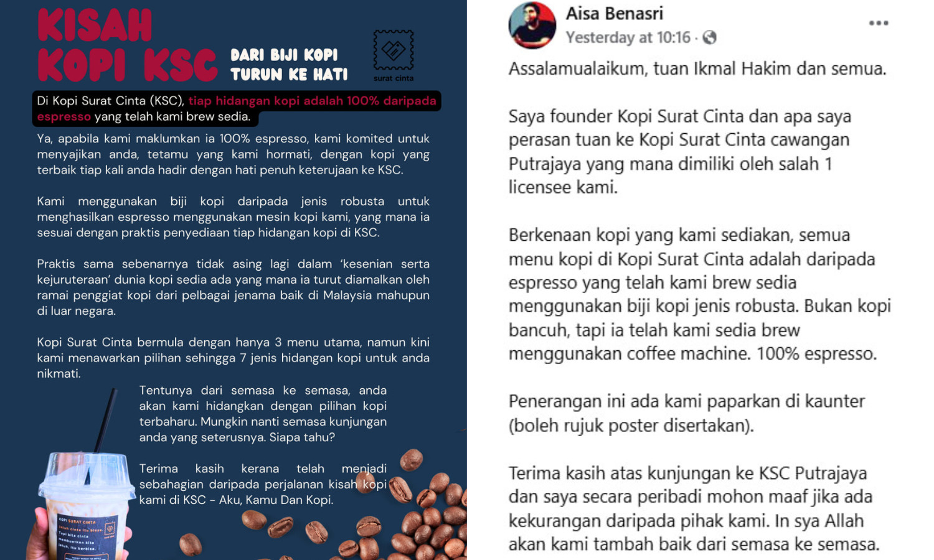
Task: Click the 'Kisah Kopi KSC' poster title
Action: [128, 45]
